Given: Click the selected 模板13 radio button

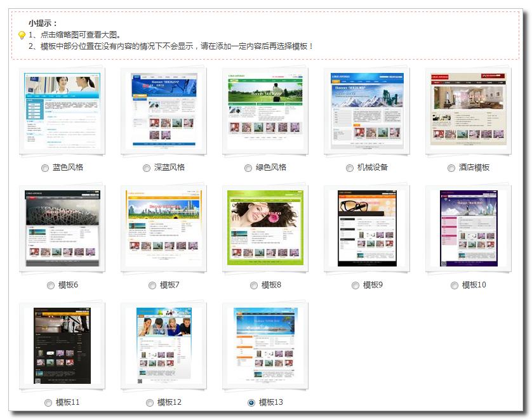Looking at the screenshot, I should tap(251, 403).
